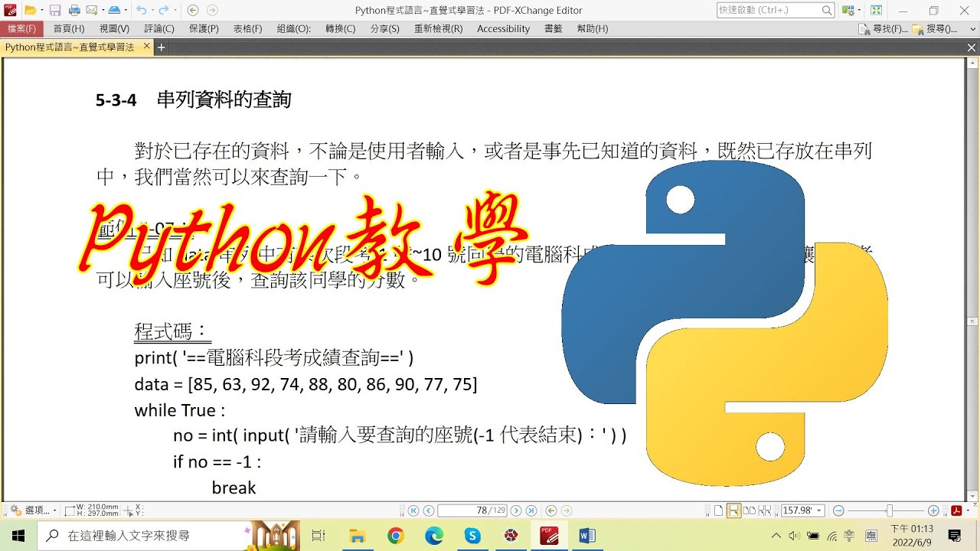Open Microsoft Word from the taskbar
This screenshot has width=980, height=551.
point(587,536)
